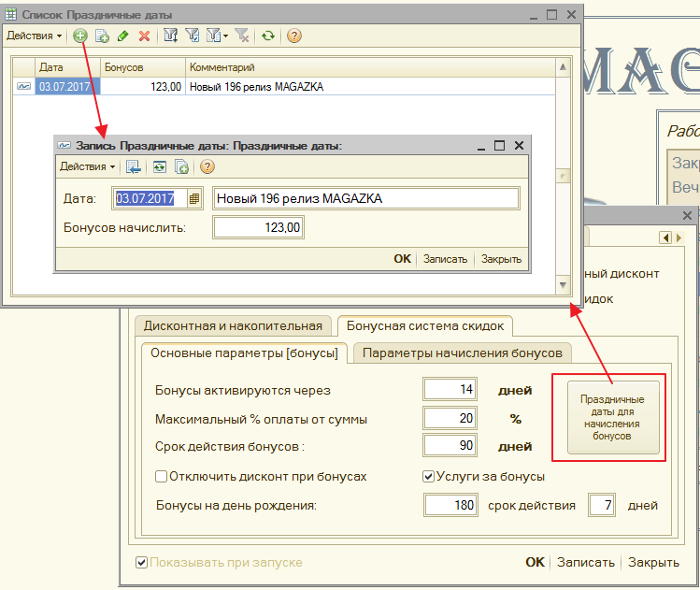Open help in the list window toolbar

(294, 36)
